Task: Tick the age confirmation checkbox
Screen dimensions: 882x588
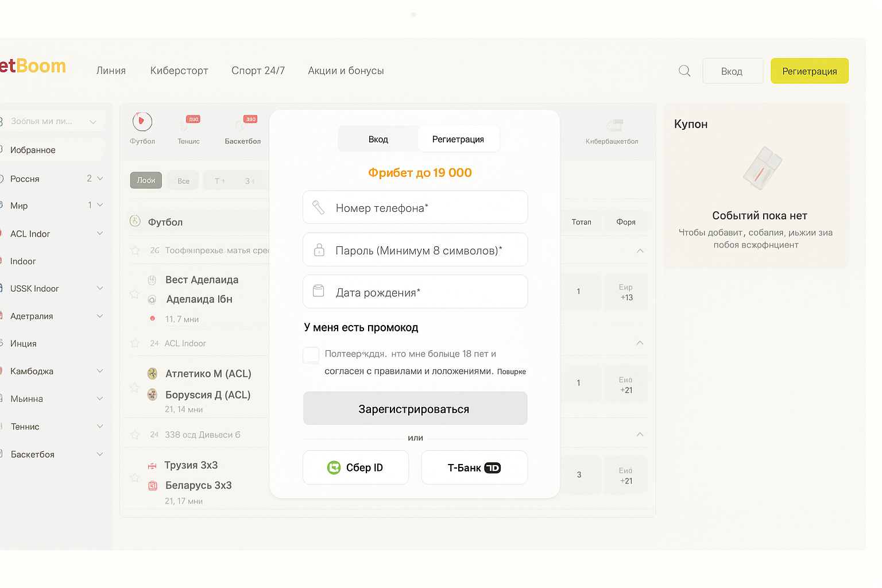Action: (x=311, y=355)
